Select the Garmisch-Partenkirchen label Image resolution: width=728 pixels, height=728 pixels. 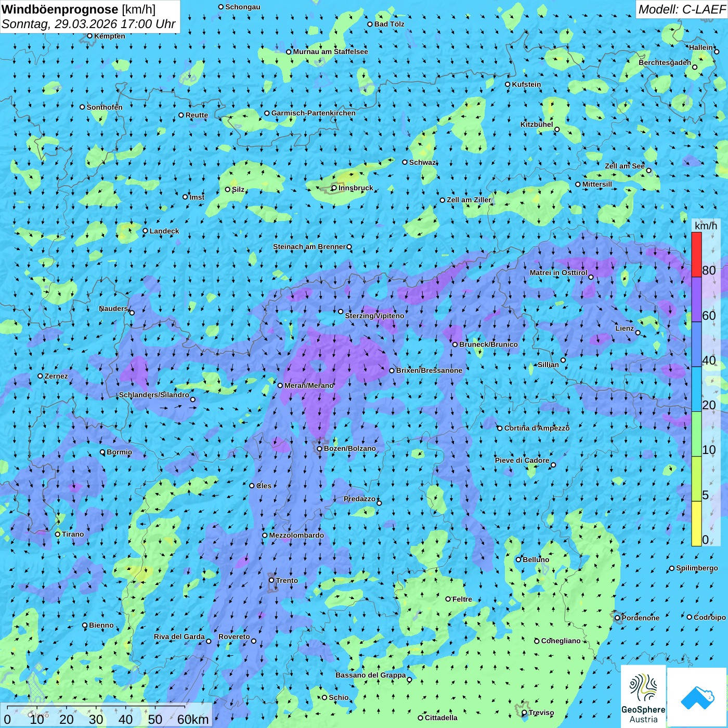coord(314,113)
